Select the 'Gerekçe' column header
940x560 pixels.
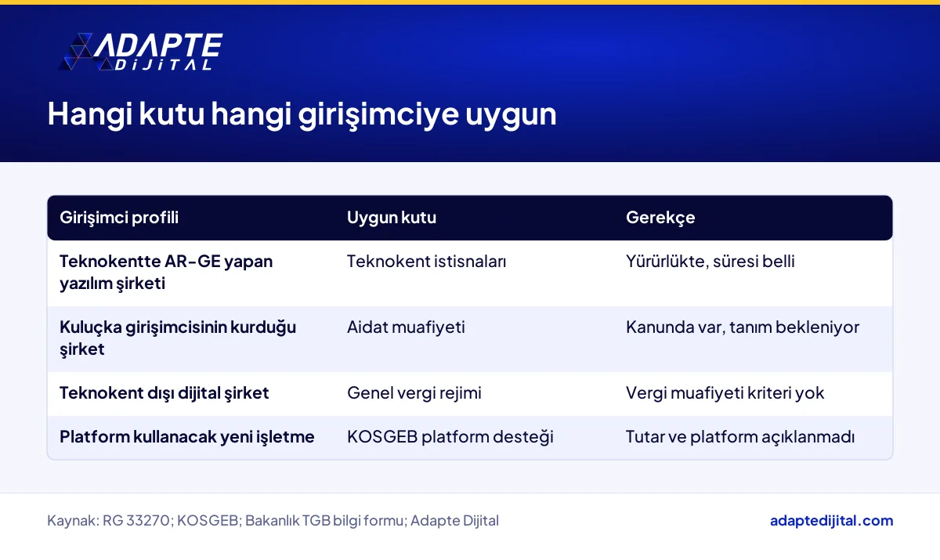click(x=660, y=218)
